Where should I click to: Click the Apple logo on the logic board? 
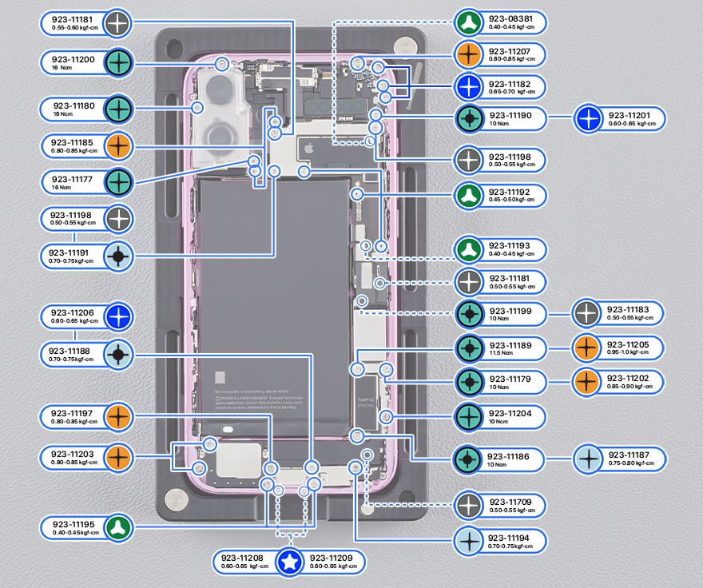click(x=304, y=147)
